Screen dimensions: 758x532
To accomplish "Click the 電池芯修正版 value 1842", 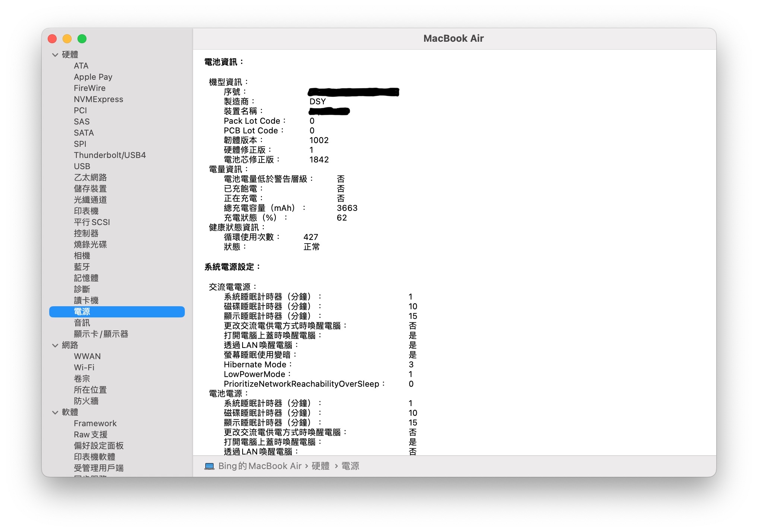I will click(x=319, y=160).
